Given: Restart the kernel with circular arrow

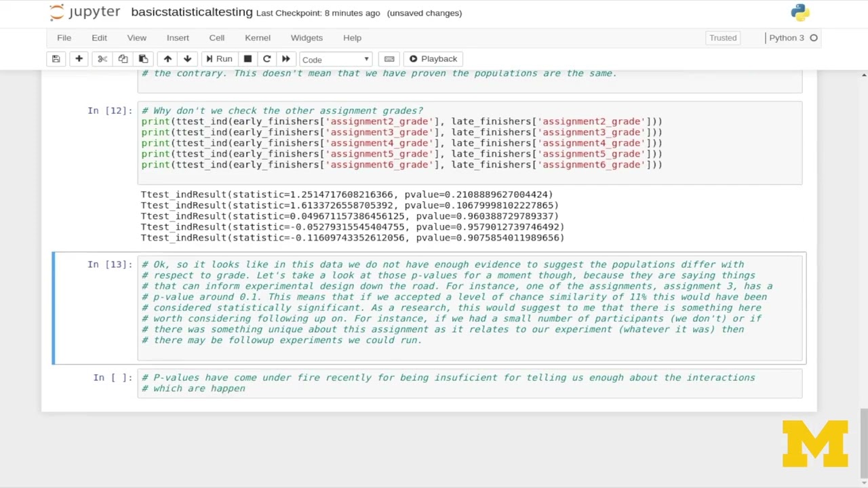Looking at the screenshot, I should [x=267, y=59].
